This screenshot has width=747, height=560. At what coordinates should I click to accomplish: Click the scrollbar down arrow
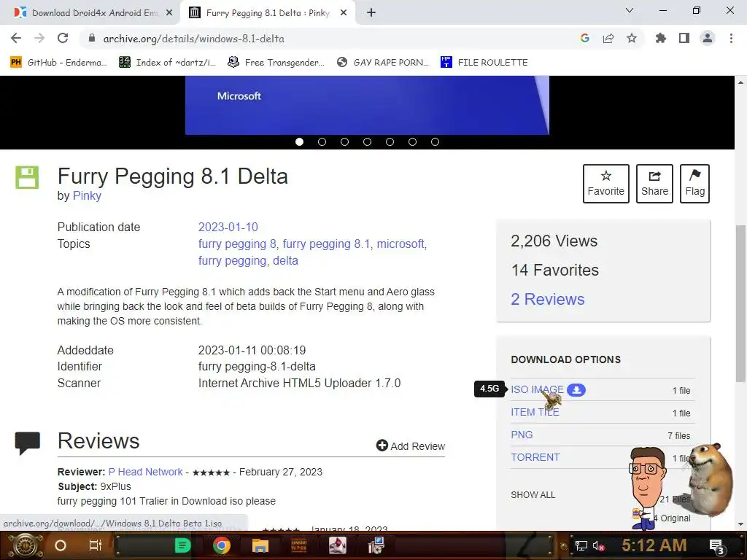[740, 524]
